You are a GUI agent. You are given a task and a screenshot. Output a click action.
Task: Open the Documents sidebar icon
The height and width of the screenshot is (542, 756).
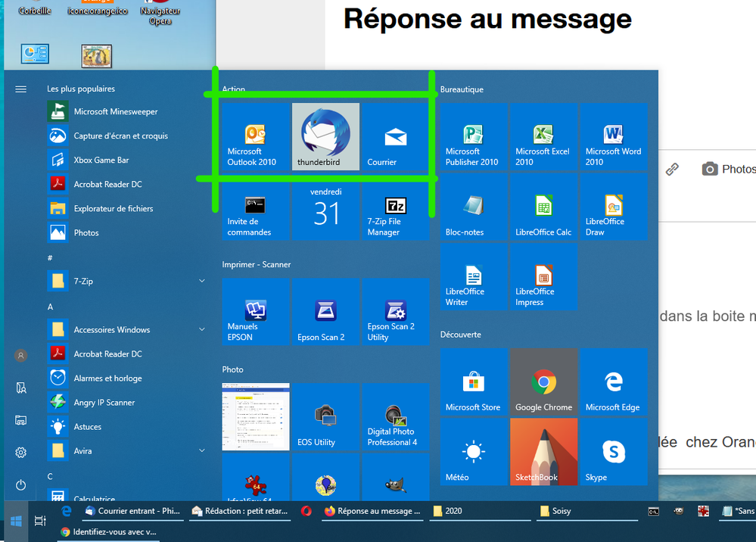20,388
